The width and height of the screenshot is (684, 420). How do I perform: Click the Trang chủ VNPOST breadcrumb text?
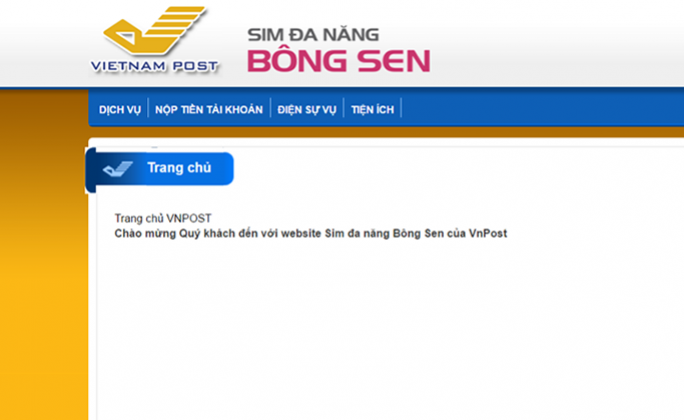coord(163,218)
